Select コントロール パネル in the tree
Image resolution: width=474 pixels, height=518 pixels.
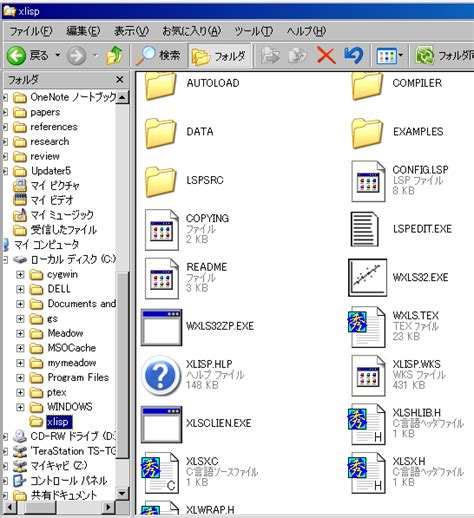[x=68, y=480]
